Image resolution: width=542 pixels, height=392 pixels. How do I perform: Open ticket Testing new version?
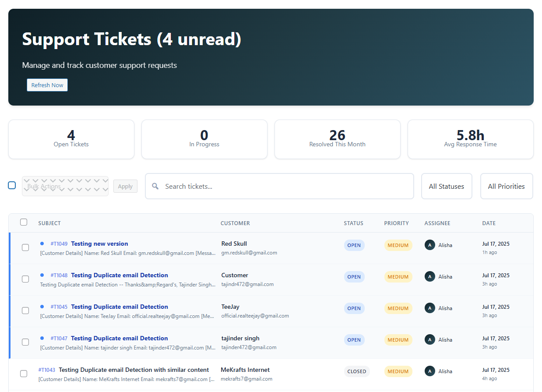click(99, 244)
